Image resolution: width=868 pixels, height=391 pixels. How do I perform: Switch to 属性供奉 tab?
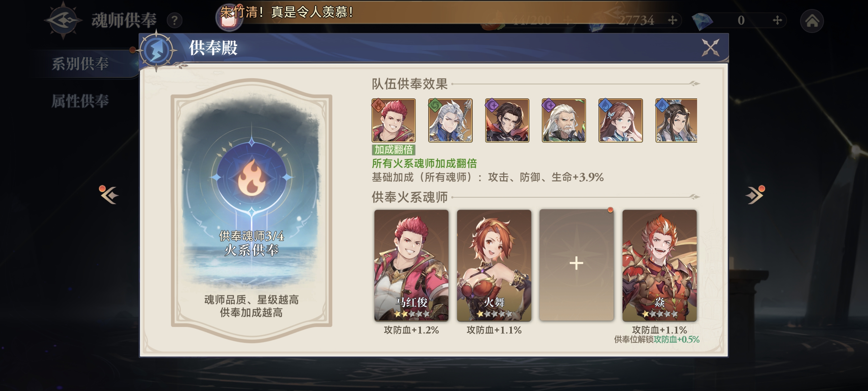[x=80, y=101]
